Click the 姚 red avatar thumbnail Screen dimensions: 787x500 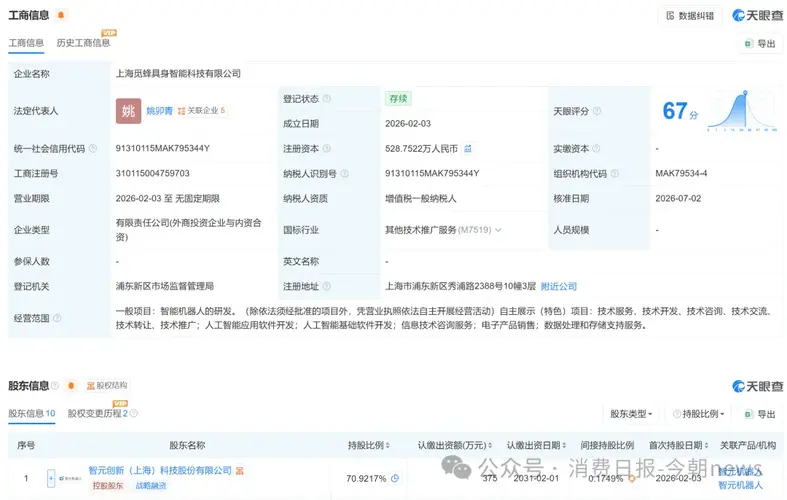[128, 111]
